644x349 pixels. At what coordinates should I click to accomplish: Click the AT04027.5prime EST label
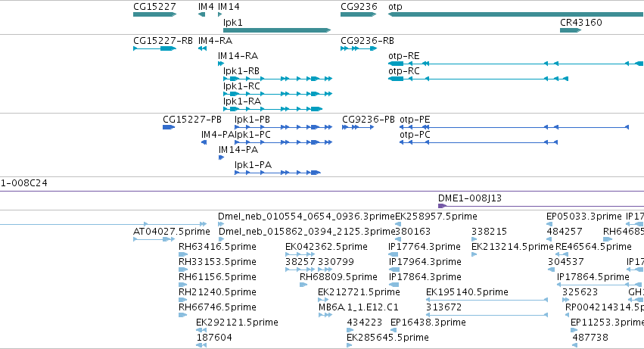(172, 232)
